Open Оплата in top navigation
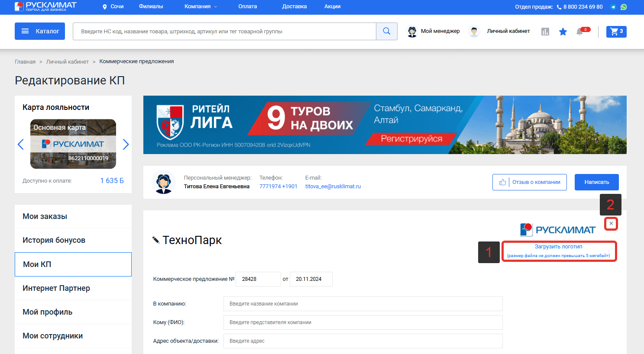Viewport: 644px width, 354px height. 248,6
